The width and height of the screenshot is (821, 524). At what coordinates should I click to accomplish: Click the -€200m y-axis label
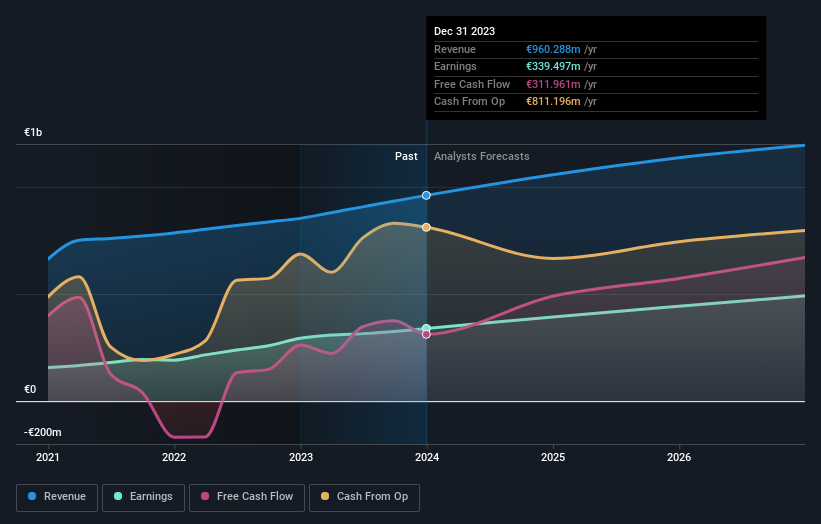click(42, 432)
